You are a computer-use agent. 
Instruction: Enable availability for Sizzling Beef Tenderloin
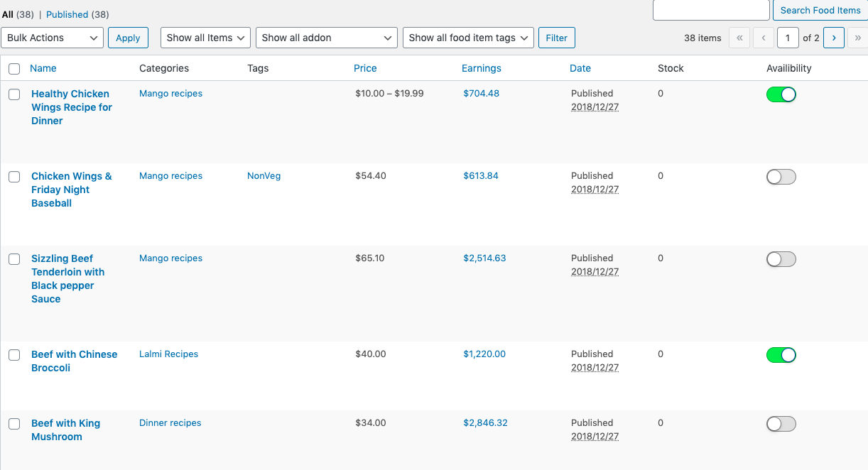pos(781,259)
